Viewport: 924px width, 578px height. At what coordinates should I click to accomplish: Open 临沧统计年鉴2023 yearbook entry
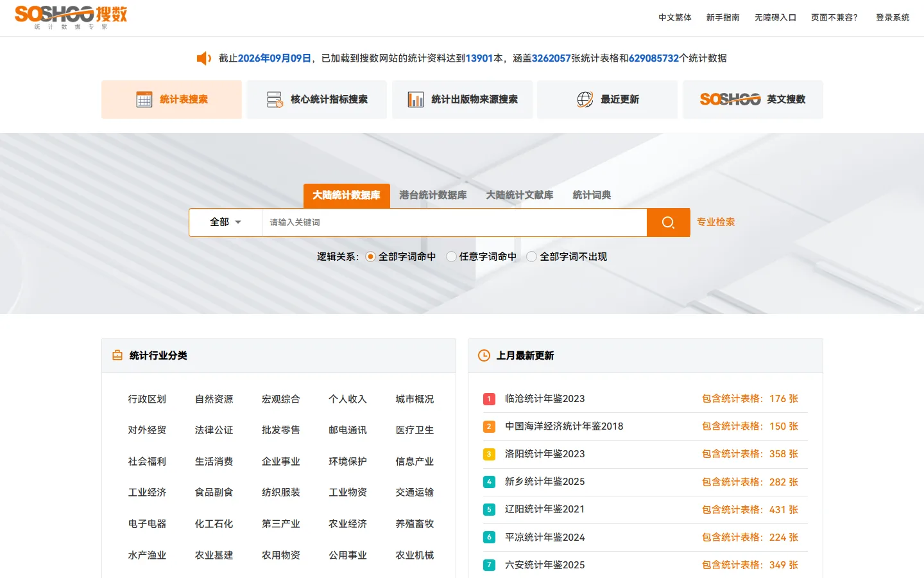545,399
